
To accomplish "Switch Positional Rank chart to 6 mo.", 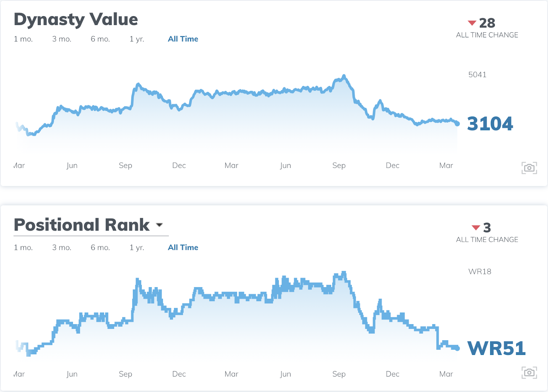I will pyautogui.click(x=100, y=247).
